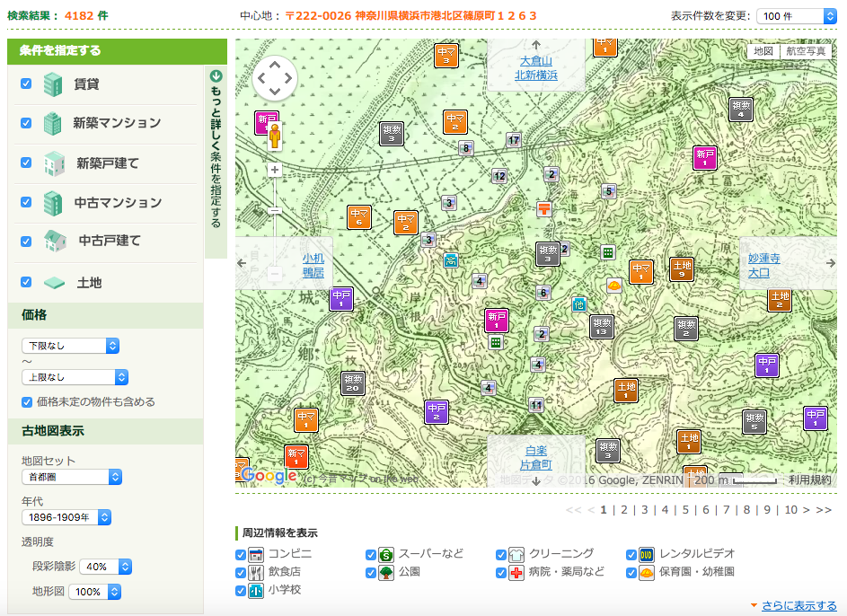Click the gray 複数 13 cluster marker

(602, 327)
